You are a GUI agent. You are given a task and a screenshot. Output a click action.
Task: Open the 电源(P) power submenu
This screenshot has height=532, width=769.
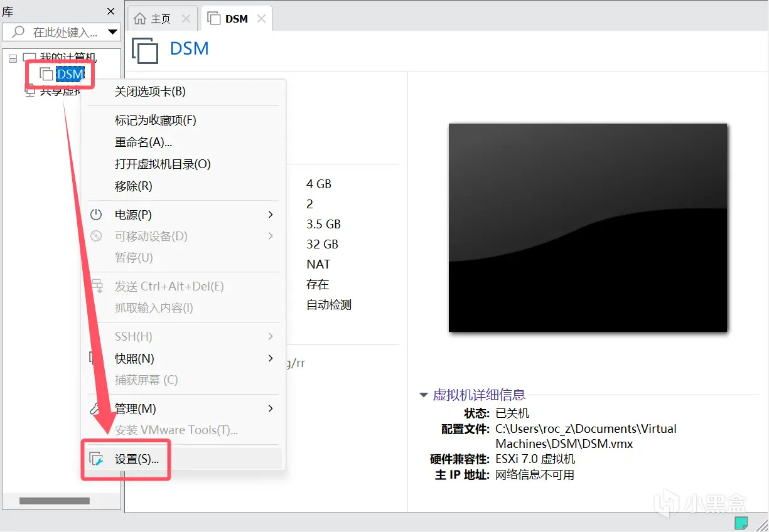183,215
